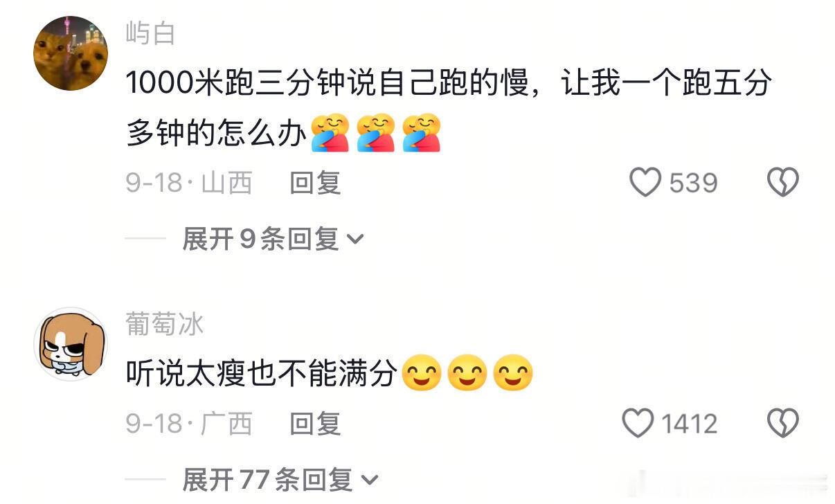The height and width of the screenshot is (504, 835).
Task: Open the username 葡萄冰 profile
Action: 165,323
